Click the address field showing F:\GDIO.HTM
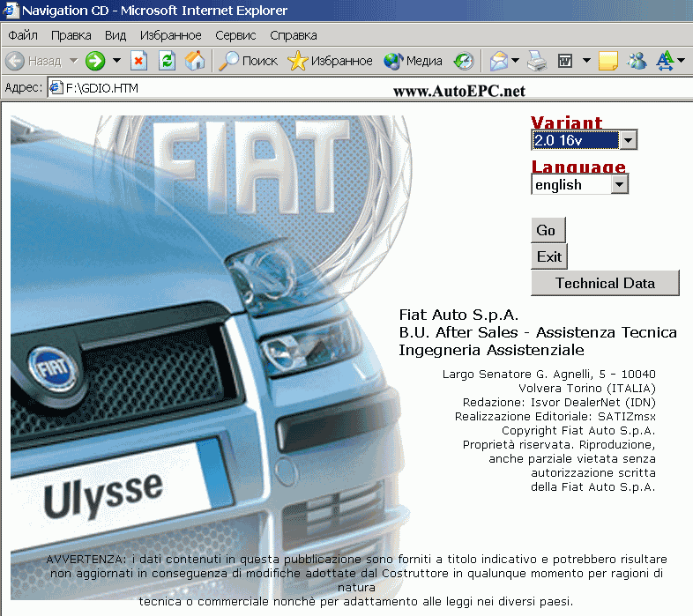 (x=370, y=88)
